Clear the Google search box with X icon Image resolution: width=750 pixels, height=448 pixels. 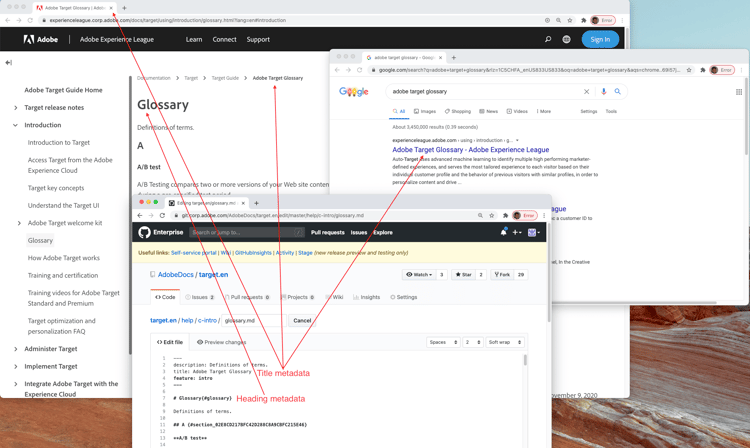click(x=586, y=91)
